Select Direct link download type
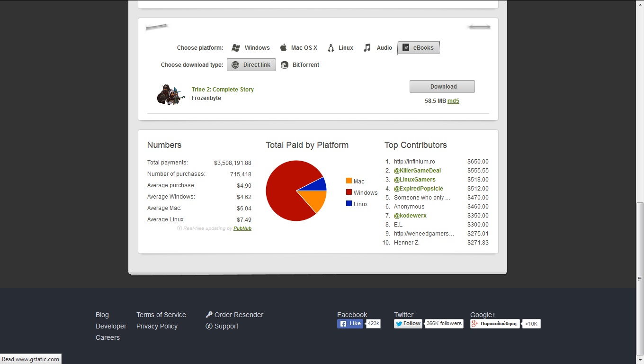Screen dimensions: 644x364 (x=251, y=65)
